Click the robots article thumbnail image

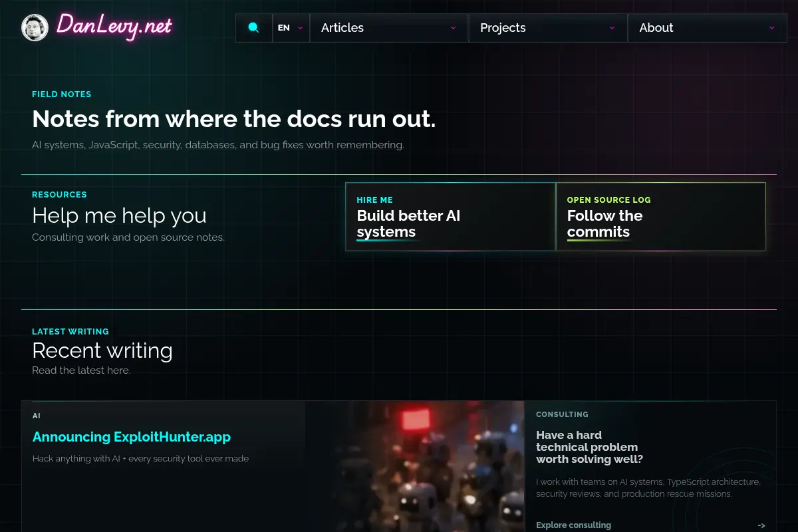coord(415,466)
